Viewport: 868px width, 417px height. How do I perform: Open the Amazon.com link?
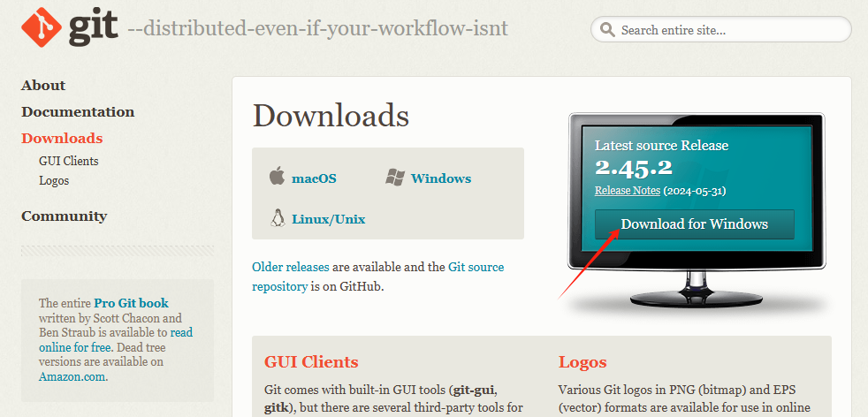pyautogui.click(x=72, y=377)
